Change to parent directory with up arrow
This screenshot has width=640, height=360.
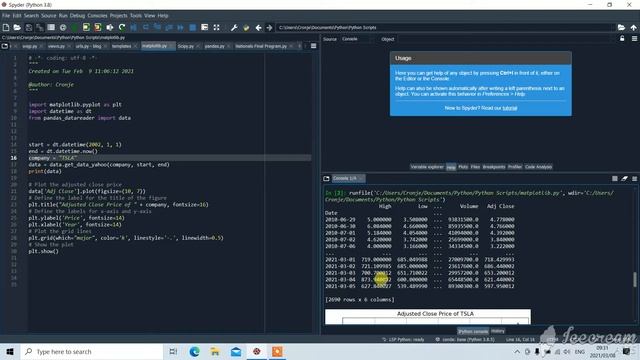coord(633,27)
